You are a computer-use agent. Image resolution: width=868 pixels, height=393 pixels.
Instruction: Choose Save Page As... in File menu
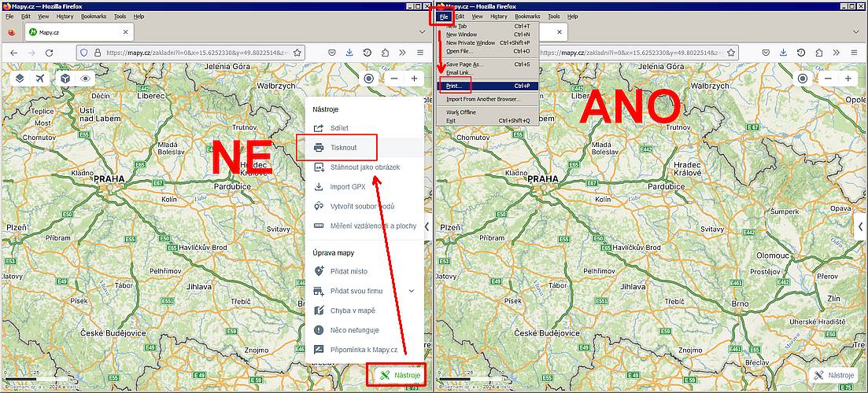click(x=487, y=64)
